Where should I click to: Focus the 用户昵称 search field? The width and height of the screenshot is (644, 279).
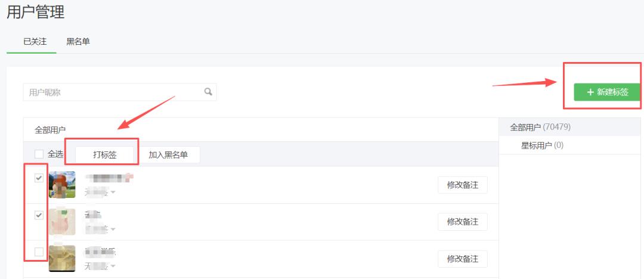[113, 92]
